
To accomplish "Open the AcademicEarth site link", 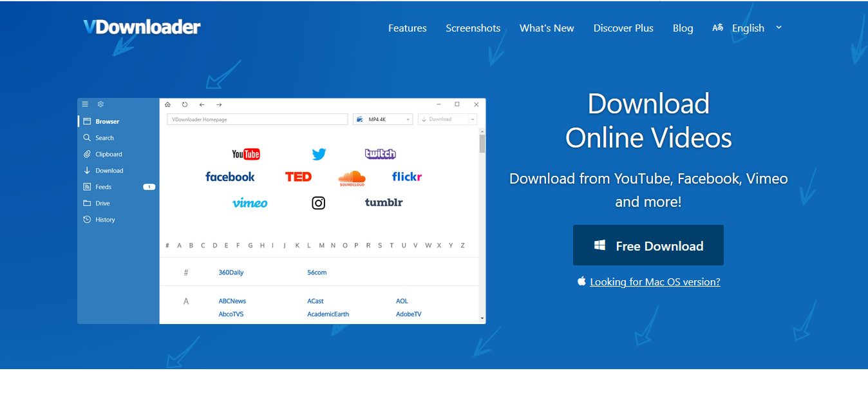I will tap(328, 314).
